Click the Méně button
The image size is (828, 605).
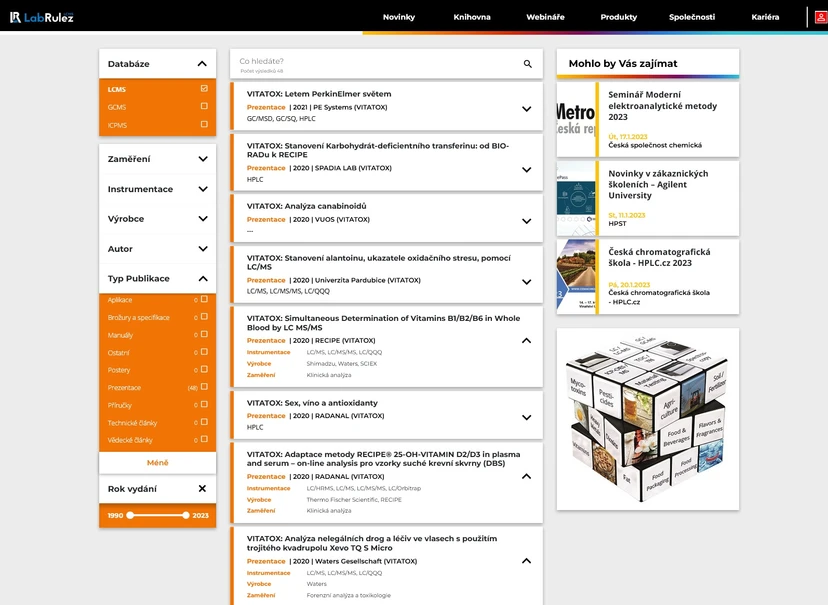pyautogui.click(x=157, y=463)
